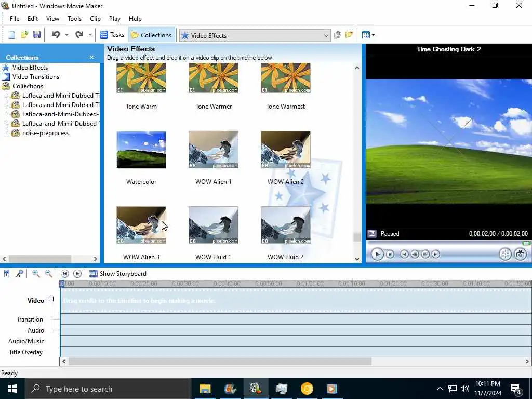This screenshot has height=399, width=532.
Task: Jump forward to the end of preview
Action: point(436,254)
